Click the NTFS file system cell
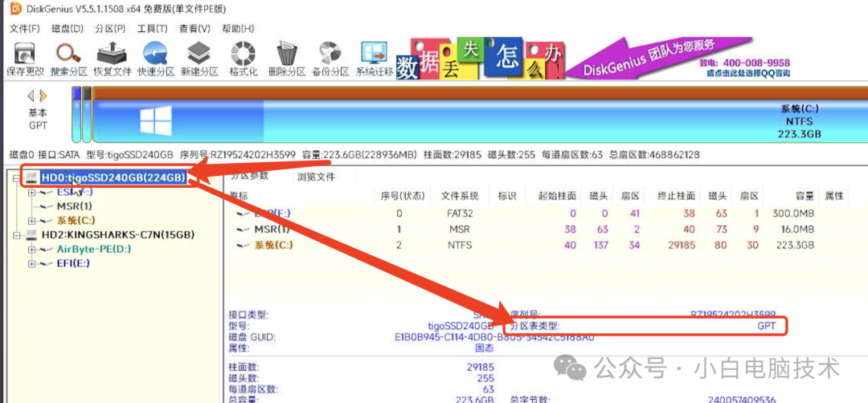Viewport: 868px width, 403px height. [x=460, y=245]
